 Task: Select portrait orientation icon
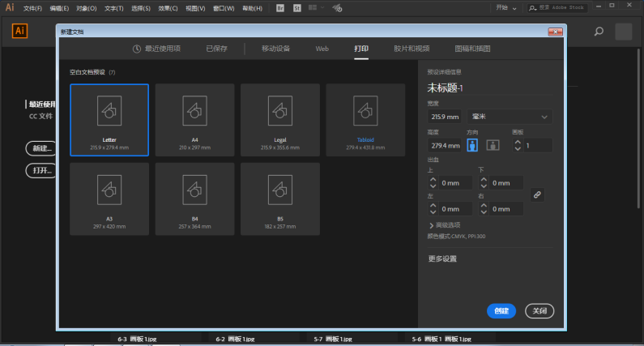point(472,145)
